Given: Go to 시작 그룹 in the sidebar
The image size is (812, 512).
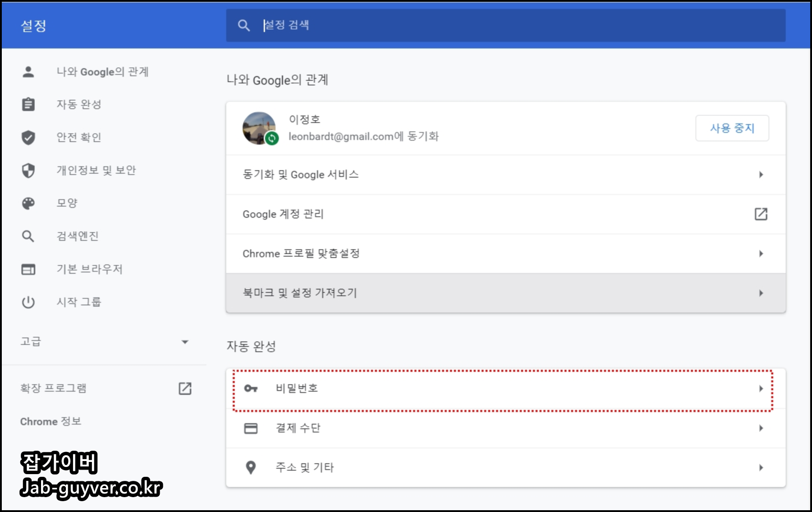Looking at the screenshot, I should [79, 302].
